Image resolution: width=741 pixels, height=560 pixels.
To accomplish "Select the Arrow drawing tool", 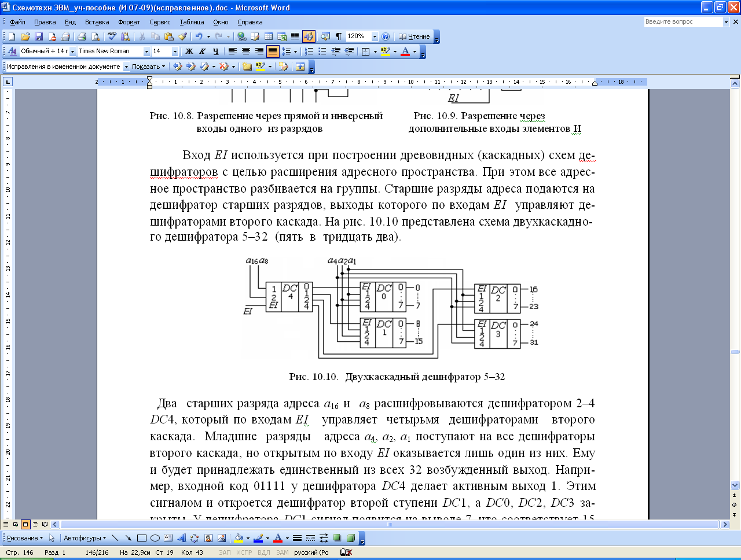I will [128, 538].
